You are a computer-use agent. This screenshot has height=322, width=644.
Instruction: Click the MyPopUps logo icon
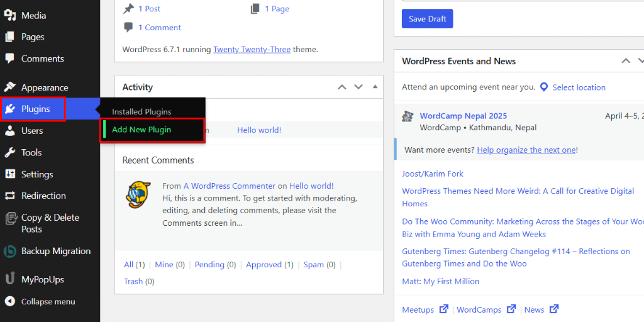(x=10, y=279)
